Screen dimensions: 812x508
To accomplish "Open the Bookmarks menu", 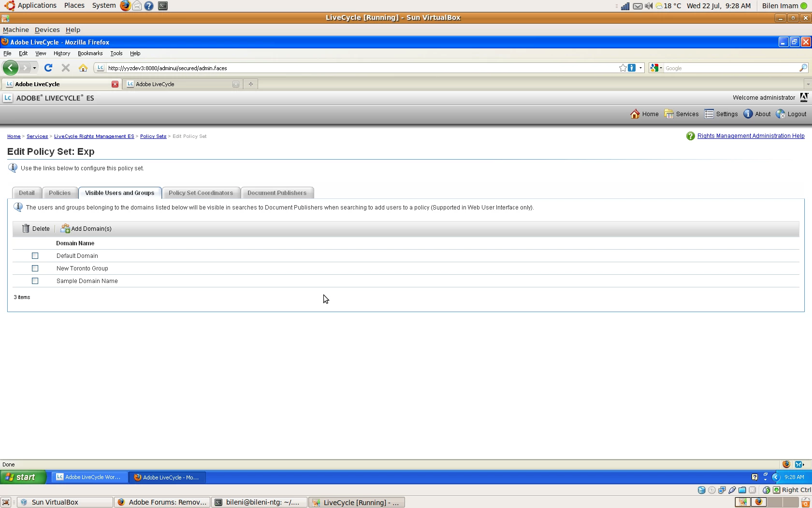I will pyautogui.click(x=90, y=54).
